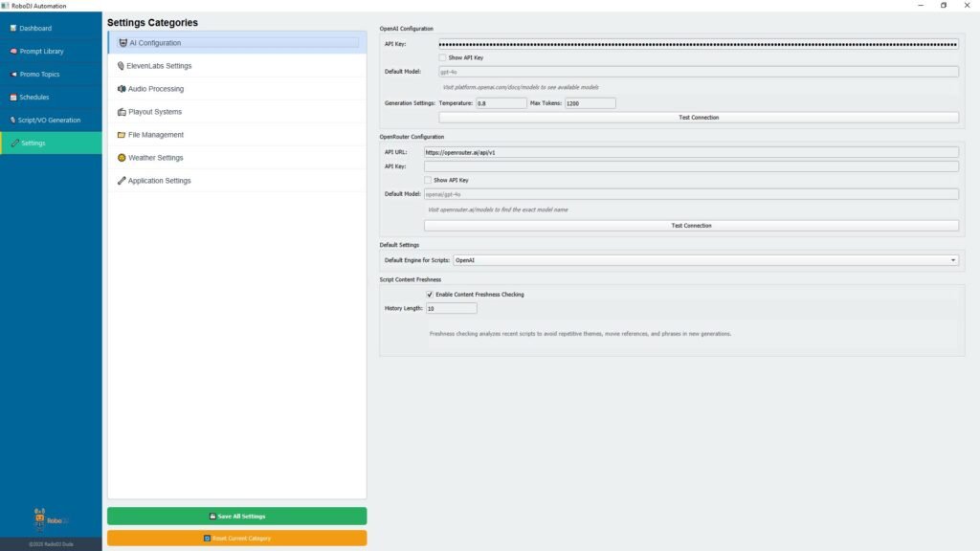Enable Show API Key under OpenAI

442,57
